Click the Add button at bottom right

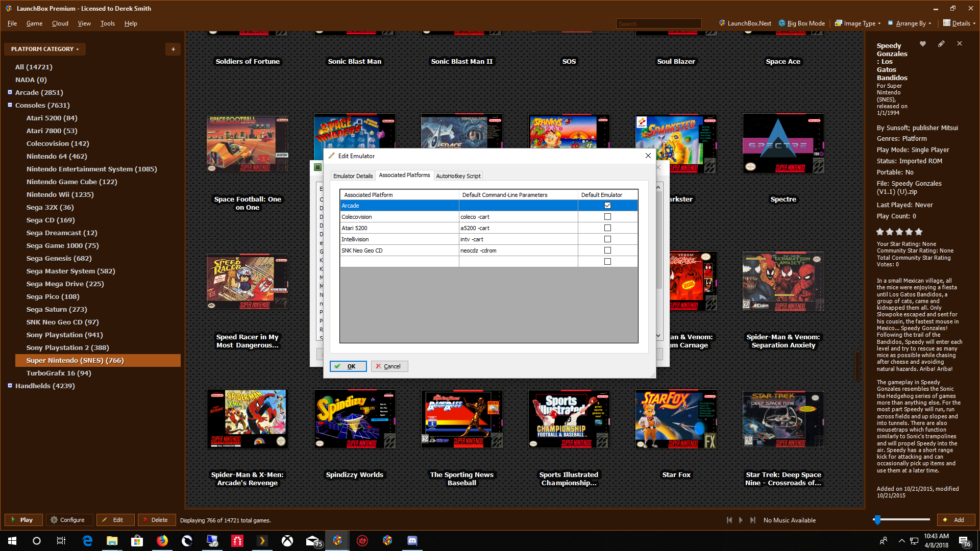pos(956,520)
